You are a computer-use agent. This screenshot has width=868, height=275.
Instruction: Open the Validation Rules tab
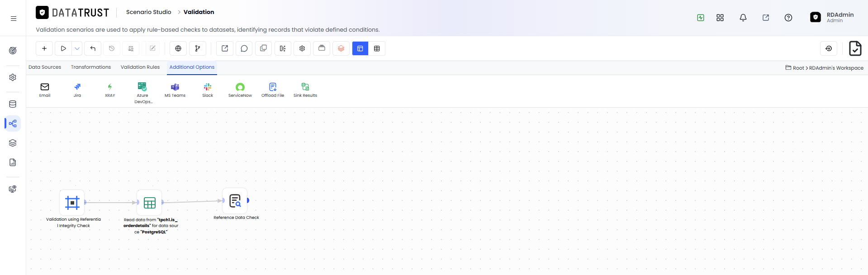tap(140, 67)
